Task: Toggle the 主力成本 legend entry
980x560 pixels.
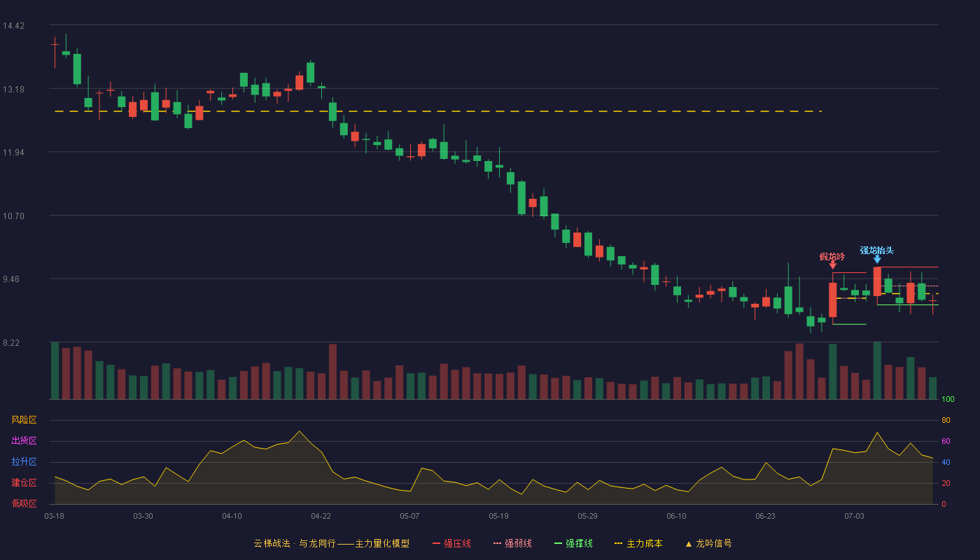Action: 638,543
